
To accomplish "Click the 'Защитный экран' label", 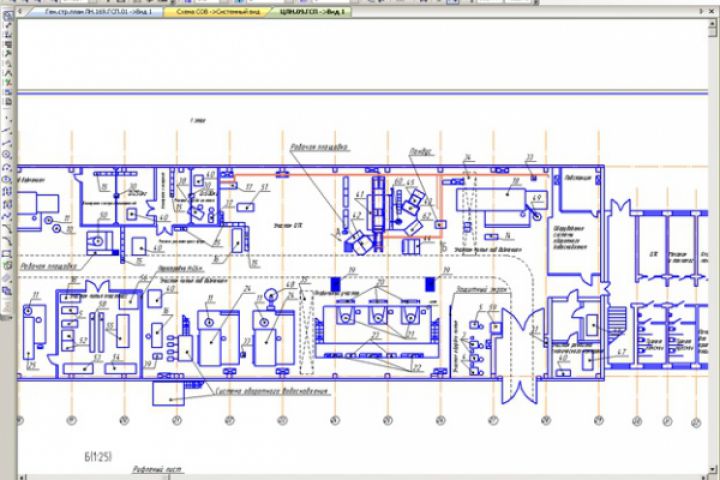I will click(x=481, y=290).
